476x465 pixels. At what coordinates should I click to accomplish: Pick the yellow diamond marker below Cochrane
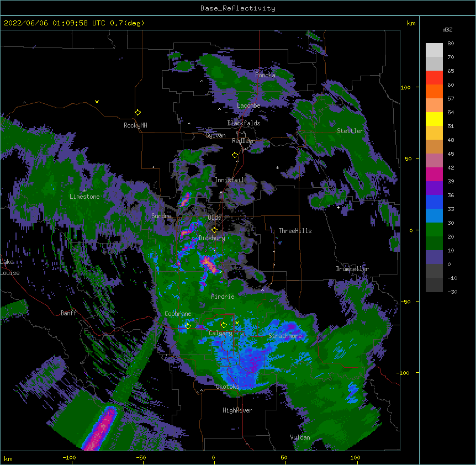coord(188,326)
